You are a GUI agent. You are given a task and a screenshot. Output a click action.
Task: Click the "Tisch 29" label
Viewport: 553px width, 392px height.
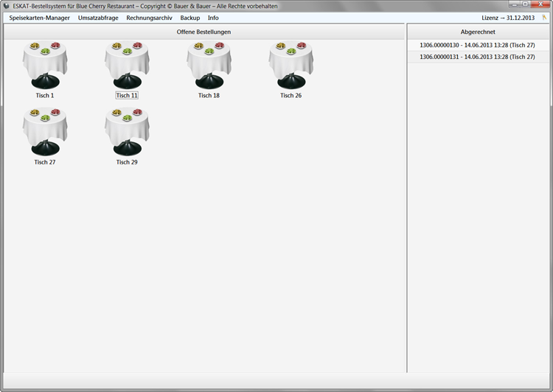tap(127, 162)
